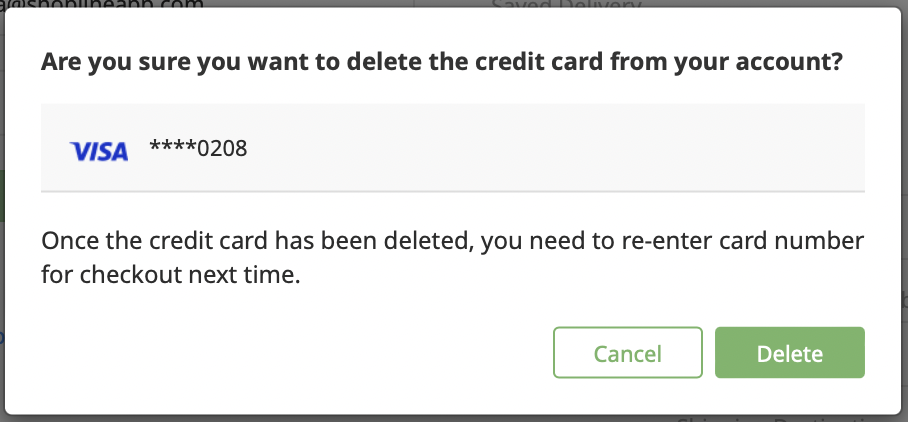Screen dimensions: 908x422
Task: Click the re-enter card number warning text
Action: point(453,258)
